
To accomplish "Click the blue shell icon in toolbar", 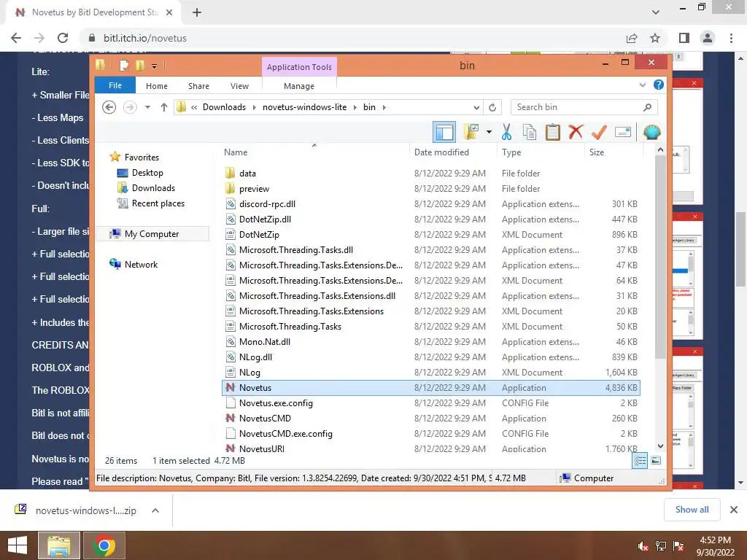I will (x=651, y=132).
